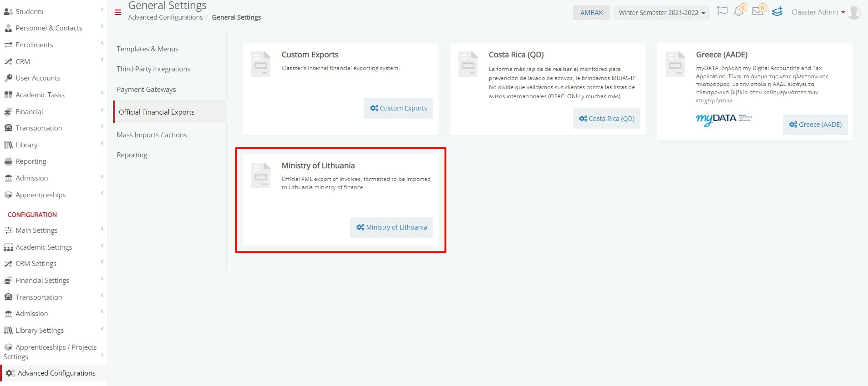Viewport: 868px width, 386px height.
Task: Click the Greece (AADE) card document icon
Action: (x=675, y=64)
